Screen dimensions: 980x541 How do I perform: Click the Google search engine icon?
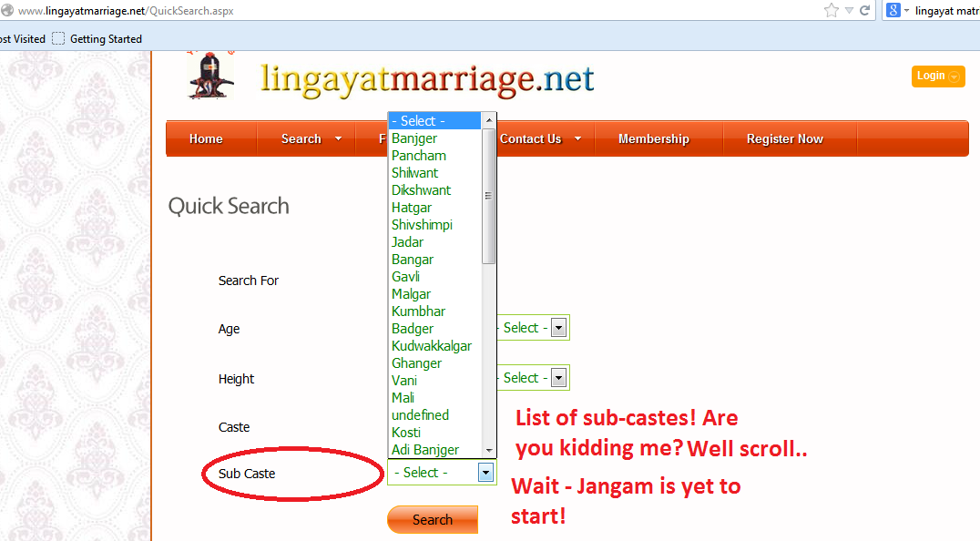tap(893, 10)
